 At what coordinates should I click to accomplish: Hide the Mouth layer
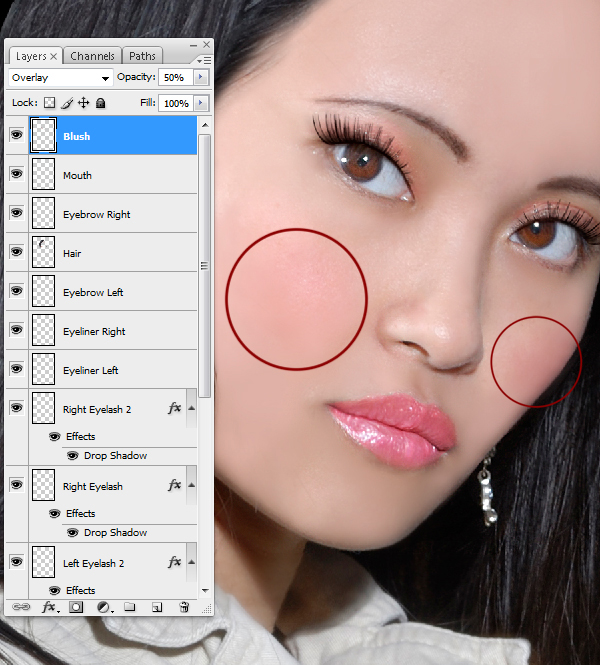(17, 173)
